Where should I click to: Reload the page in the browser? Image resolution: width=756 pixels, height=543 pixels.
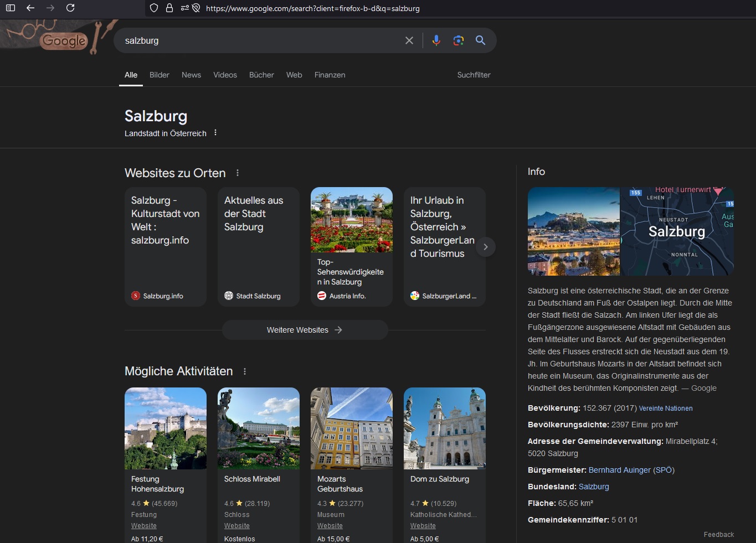click(x=70, y=8)
